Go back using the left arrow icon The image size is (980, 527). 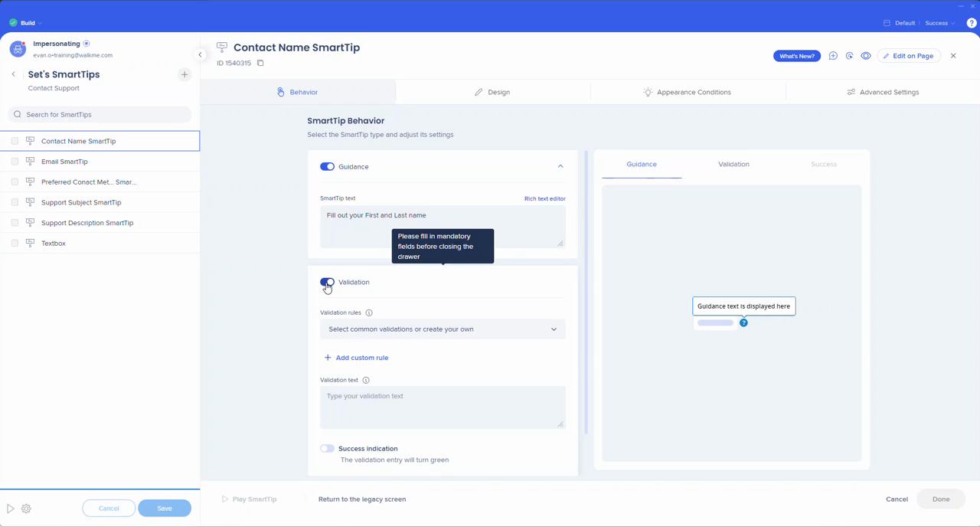point(13,74)
